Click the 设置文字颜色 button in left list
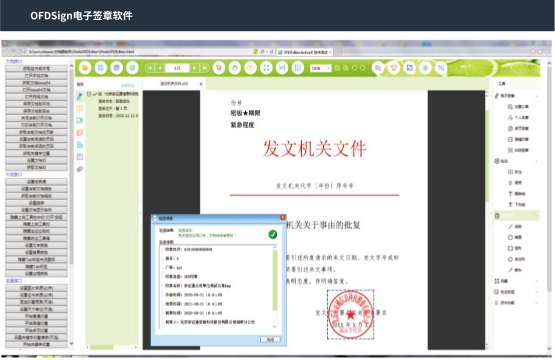555x360 pixels. point(36,245)
